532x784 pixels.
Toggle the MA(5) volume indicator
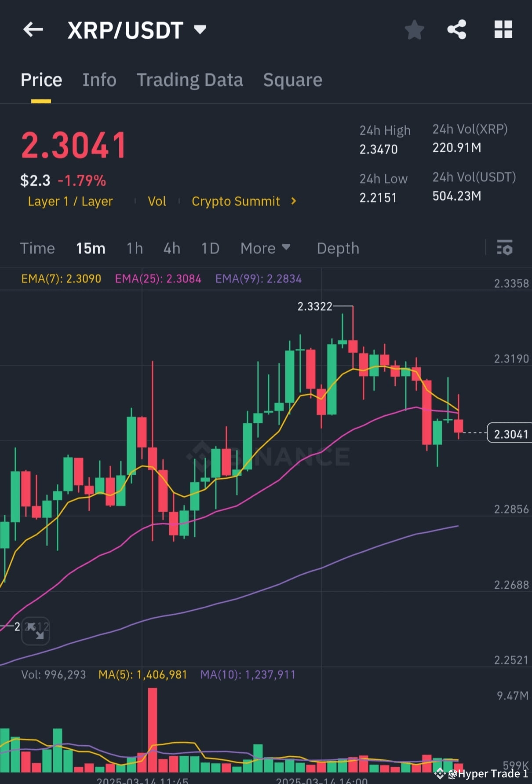point(142,674)
